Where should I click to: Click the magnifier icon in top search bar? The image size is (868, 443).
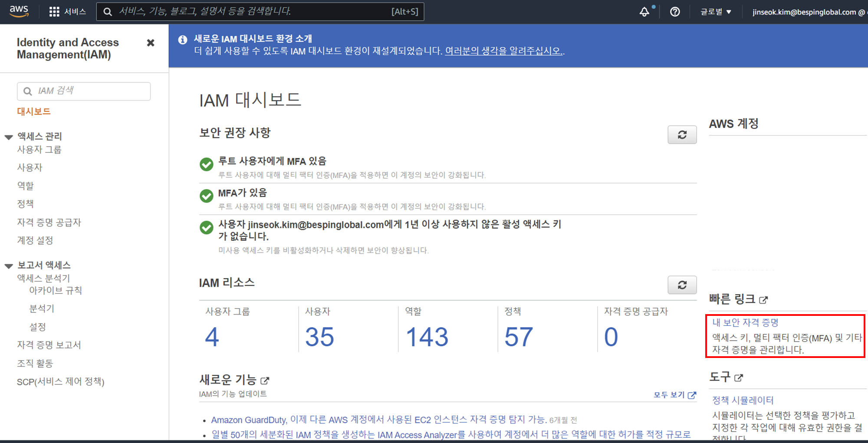tap(108, 12)
